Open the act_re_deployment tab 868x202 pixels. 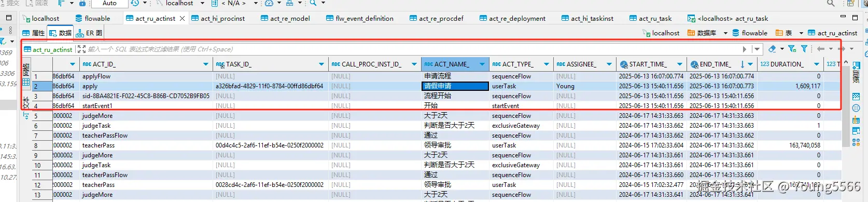[x=513, y=18]
